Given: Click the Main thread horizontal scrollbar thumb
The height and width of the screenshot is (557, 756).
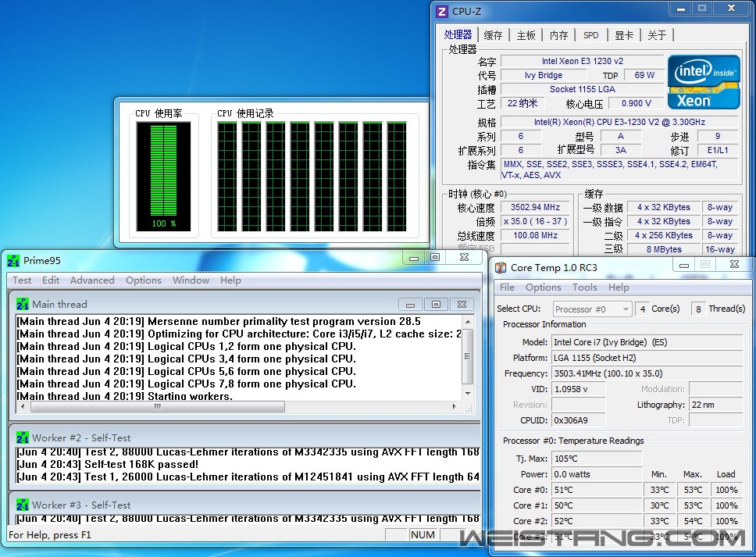Looking at the screenshot, I should (158, 406).
